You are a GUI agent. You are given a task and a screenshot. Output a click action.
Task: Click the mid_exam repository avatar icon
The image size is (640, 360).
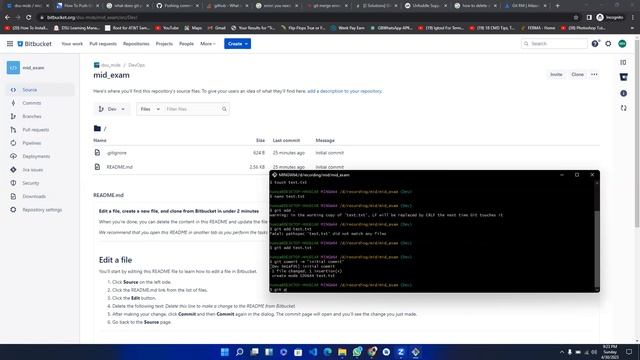pyautogui.click(x=13, y=68)
